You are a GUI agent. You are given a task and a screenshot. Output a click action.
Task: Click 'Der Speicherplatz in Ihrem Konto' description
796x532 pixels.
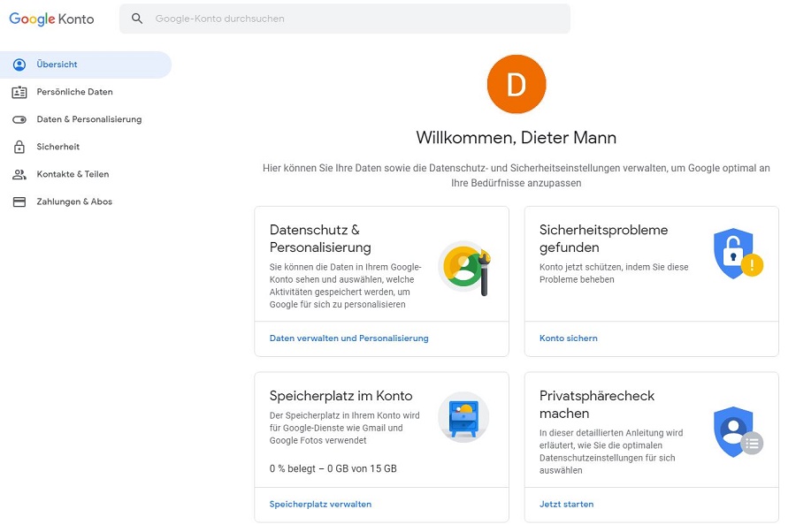[x=345, y=428]
